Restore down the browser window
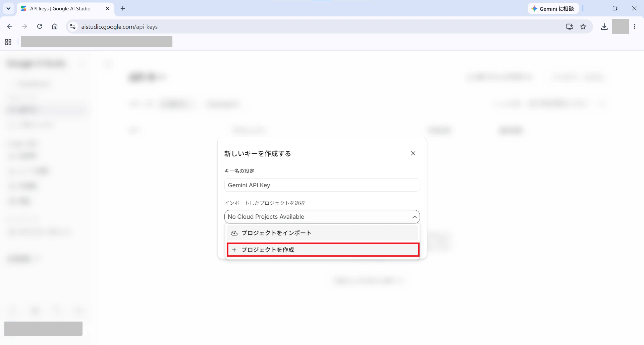This screenshot has height=345, width=644. point(615,8)
